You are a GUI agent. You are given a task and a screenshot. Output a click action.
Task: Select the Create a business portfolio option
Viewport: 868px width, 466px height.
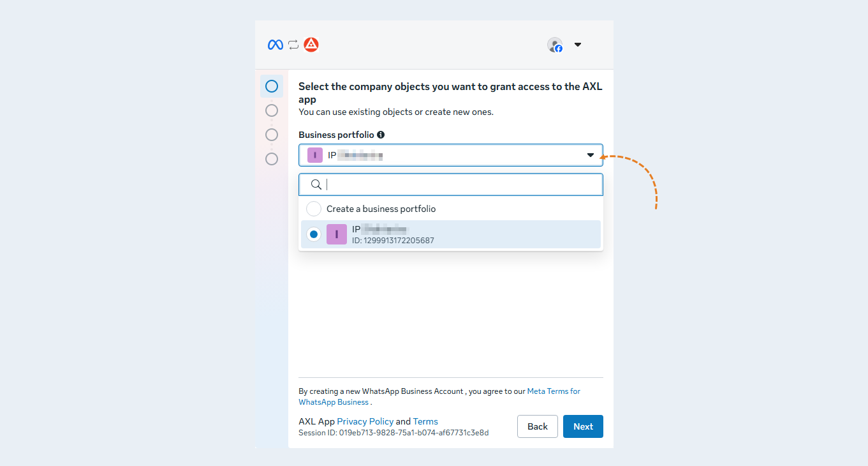pyautogui.click(x=451, y=209)
